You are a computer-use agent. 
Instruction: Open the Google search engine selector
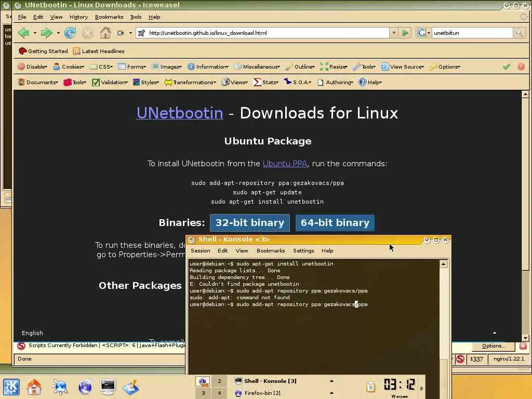pyautogui.click(x=424, y=33)
